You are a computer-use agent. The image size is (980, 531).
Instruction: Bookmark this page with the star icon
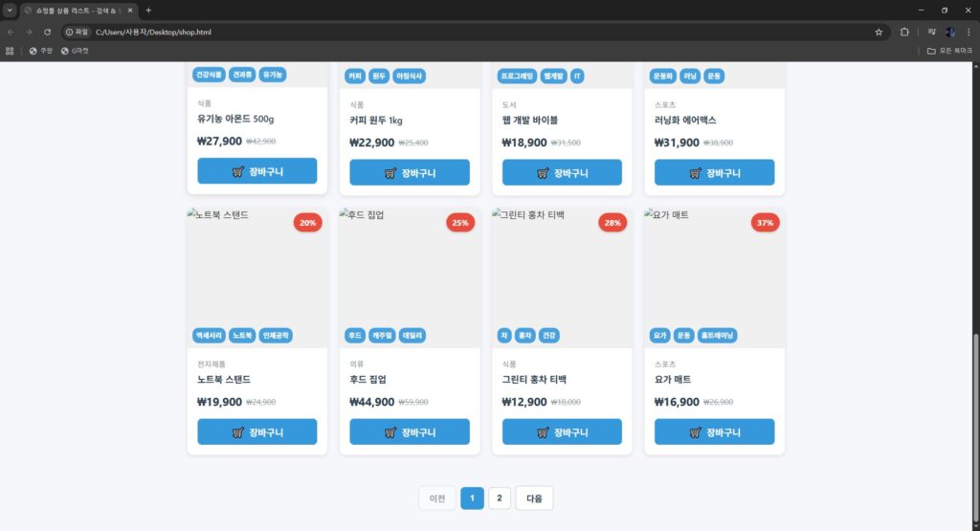879,32
